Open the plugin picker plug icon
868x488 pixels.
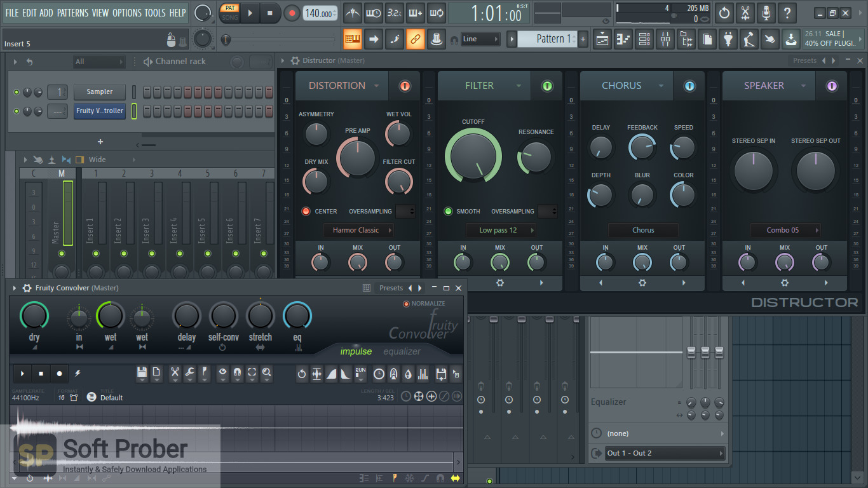pyautogui.click(x=728, y=39)
